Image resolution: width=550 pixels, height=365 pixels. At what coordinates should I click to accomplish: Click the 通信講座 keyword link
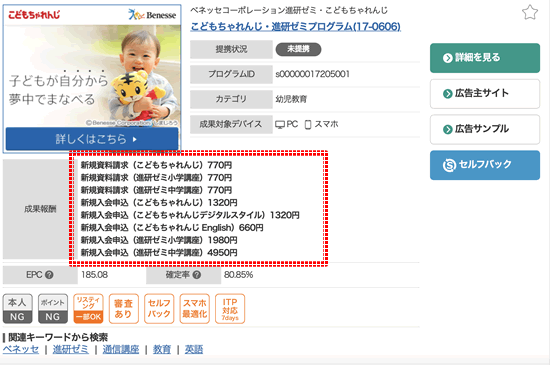tap(121, 349)
